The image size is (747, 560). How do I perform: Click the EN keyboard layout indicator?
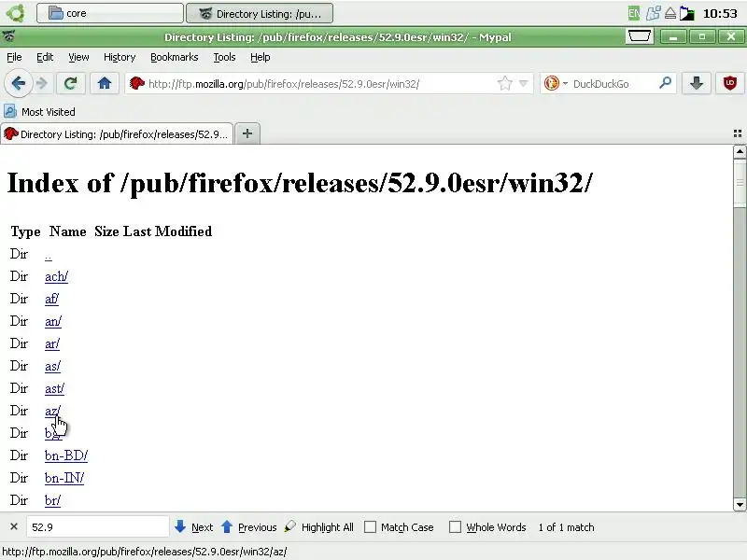click(x=634, y=13)
